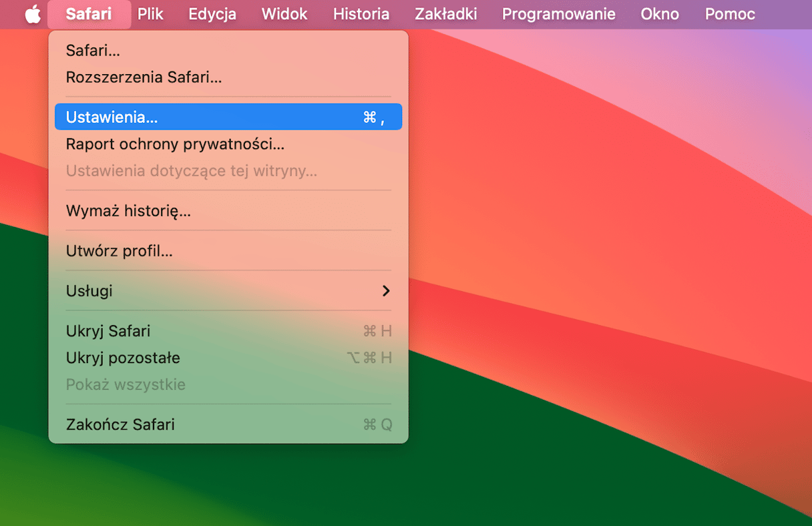Image resolution: width=812 pixels, height=526 pixels.
Task: Select Ukryj pozostałe option
Action: 123,358
